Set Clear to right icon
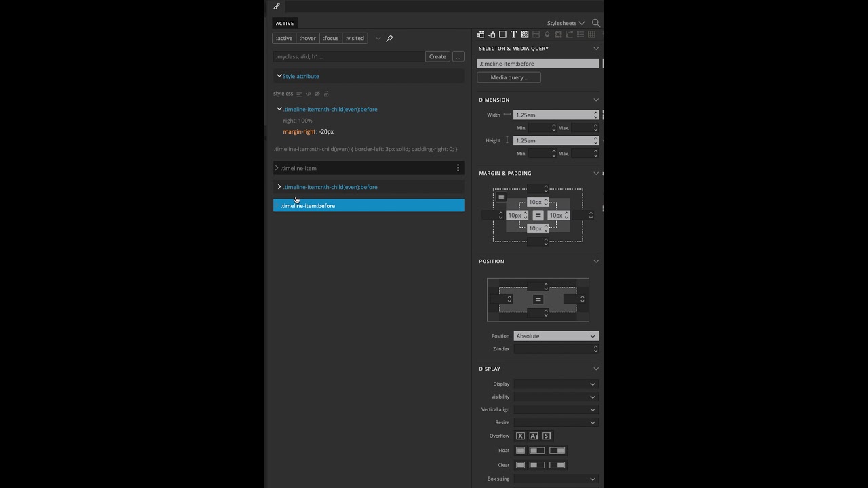The height and width of the screenshot is (488, 868). (557, 465)
